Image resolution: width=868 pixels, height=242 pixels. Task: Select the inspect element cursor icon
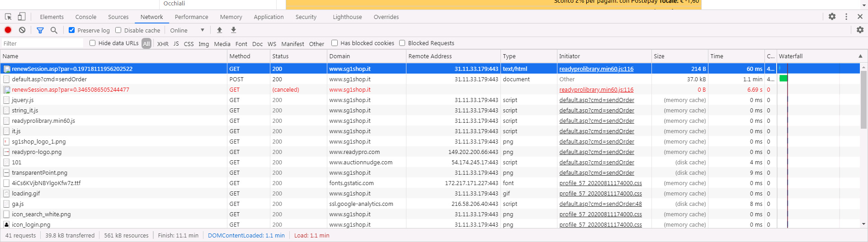tap(8, 17)
